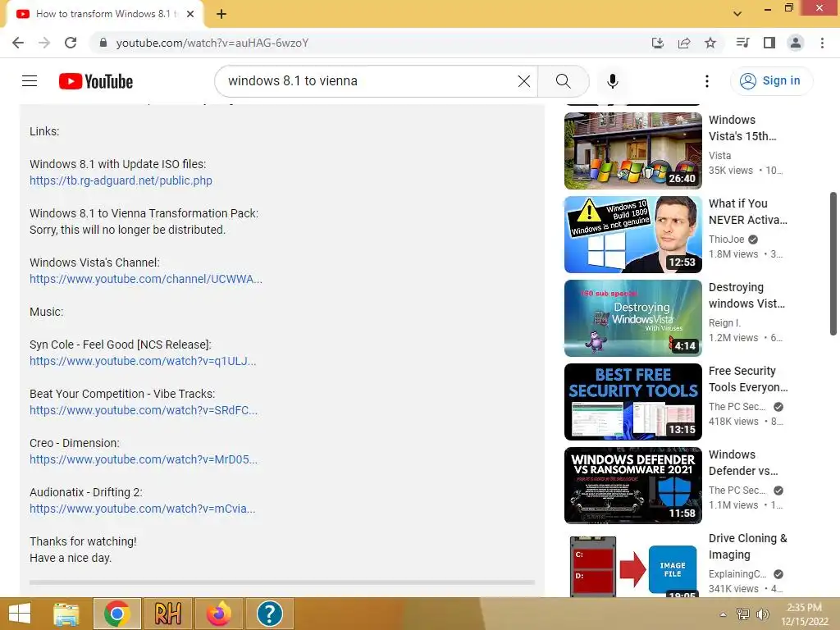Open Windows Vista's 15th video thumbnail
The width and height of the screenshot is (840, 630).
(x=632, y=151)
